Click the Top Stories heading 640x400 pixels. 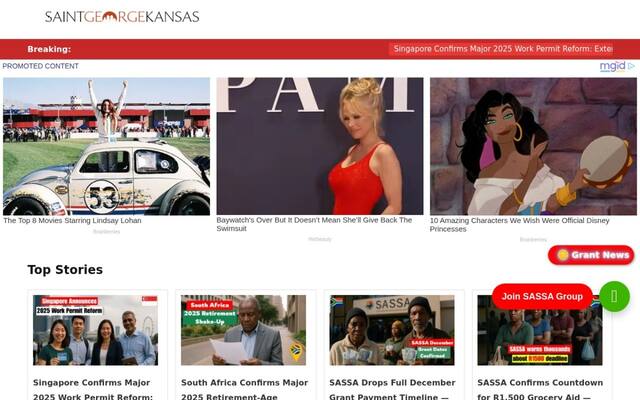(65, 270)
